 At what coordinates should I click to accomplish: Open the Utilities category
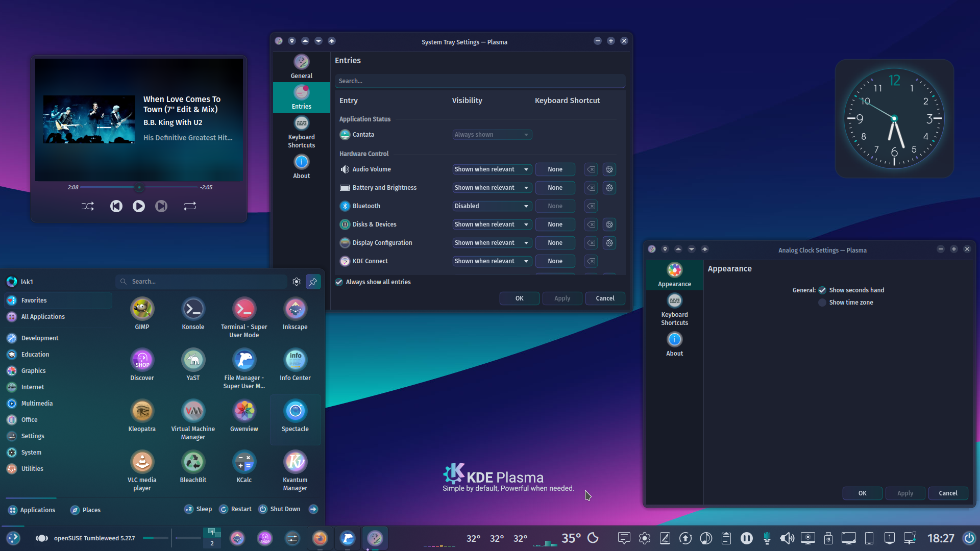pyautogui.click(x=58, y=469)
